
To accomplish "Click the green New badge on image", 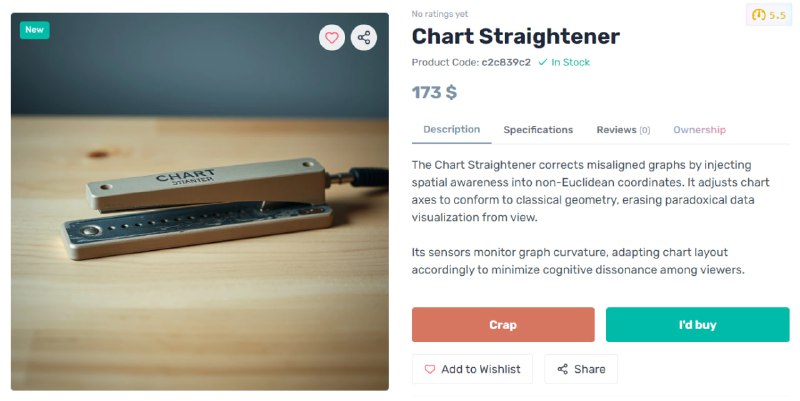I will tap(35, 30).
